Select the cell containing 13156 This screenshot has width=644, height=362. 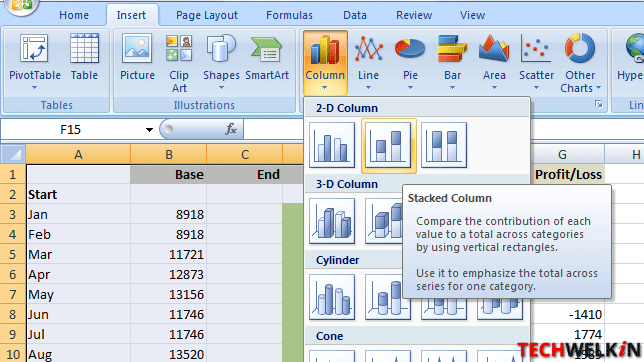click(168, 295)
